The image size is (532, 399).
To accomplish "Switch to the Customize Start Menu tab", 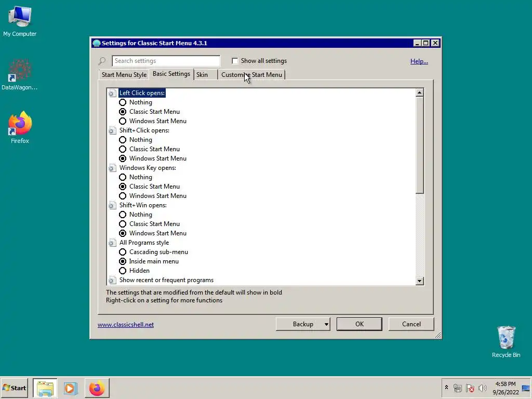I will coord(251,75).
